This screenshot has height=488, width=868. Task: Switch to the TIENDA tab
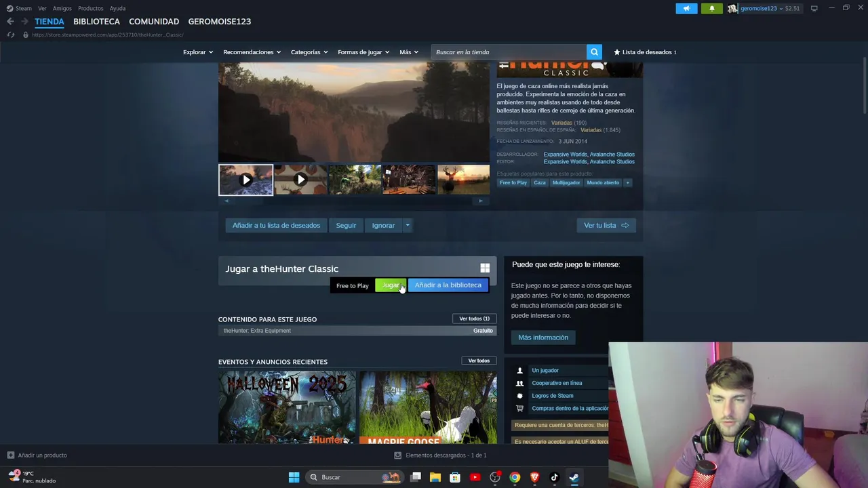point(50,22)
